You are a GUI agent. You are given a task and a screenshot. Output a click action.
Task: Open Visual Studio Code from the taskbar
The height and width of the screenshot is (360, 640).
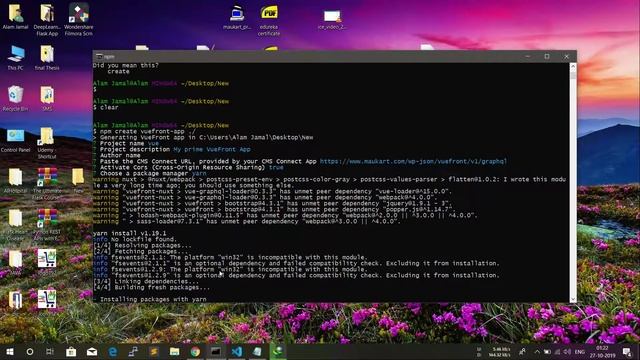coord(237,351)
